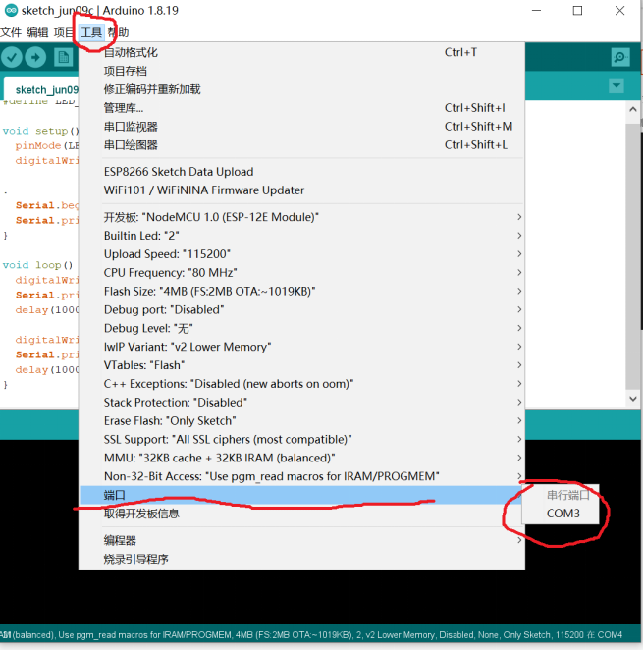This screenshot has width=644, height=651.
Task: Choose 项目存档 menu entry
Action: [x=301, y=71]
